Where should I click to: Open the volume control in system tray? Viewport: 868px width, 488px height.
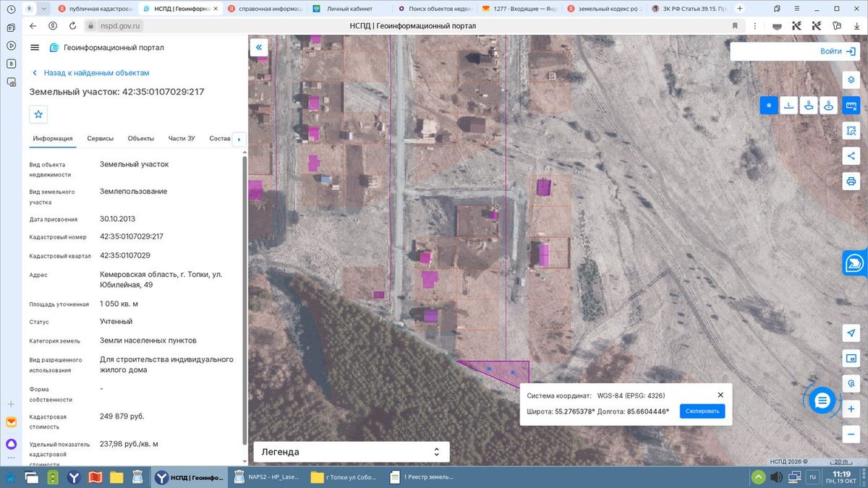pyautogui.click(x=775, y=477)
